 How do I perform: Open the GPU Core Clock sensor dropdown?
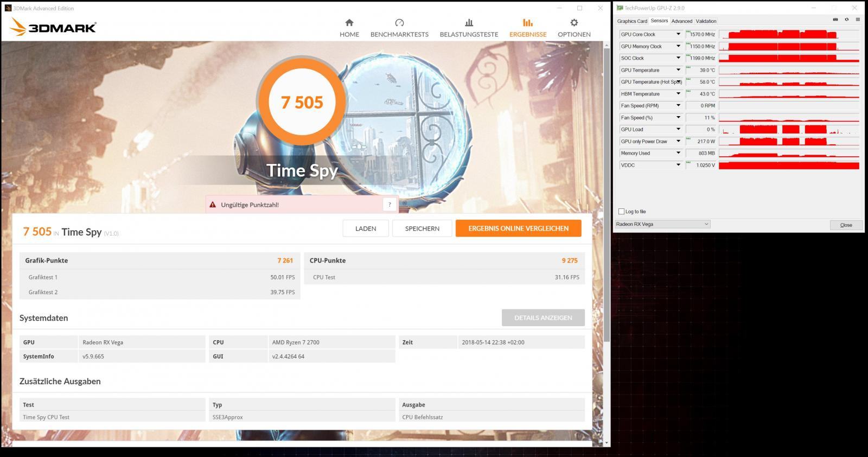tap(678, 34)
